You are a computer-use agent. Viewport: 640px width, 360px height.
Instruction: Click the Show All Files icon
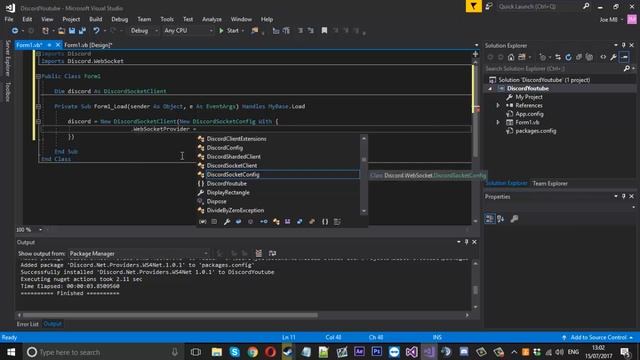click(x=589, y=57)
